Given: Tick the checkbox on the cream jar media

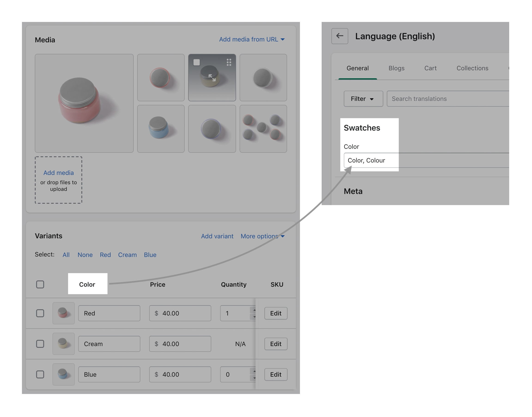Looking at the screenshot, I should [x=196, y=62].
